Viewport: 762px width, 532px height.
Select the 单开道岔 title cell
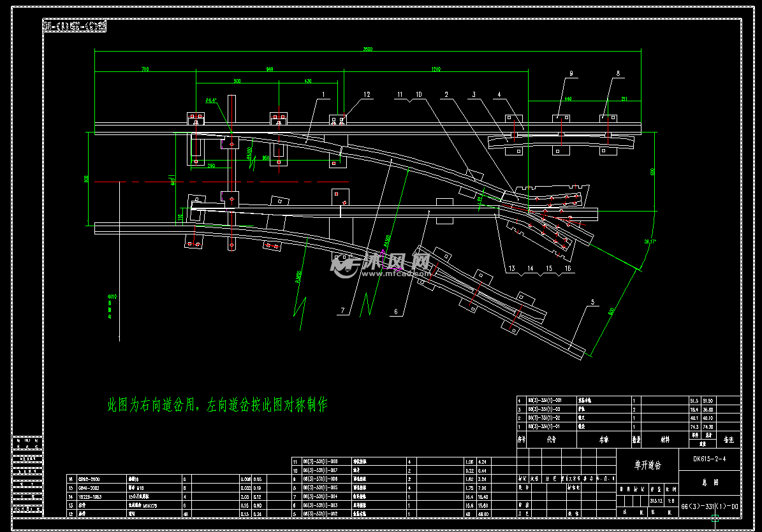pyautogui.click(x=647, y=466)
